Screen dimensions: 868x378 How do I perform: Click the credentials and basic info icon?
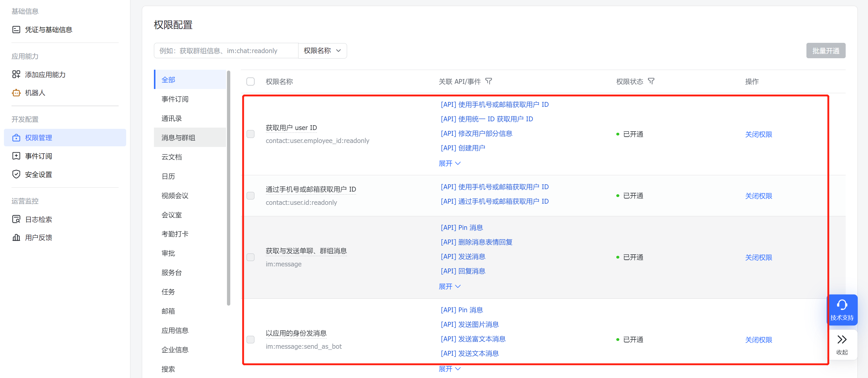(16, 30)
